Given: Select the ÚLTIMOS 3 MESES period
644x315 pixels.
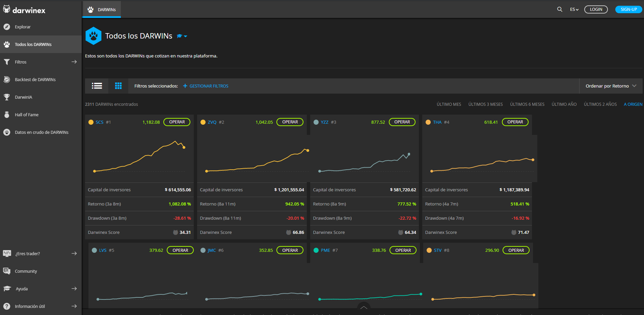Looking at the screenshot, I should [x=485, y=104].
